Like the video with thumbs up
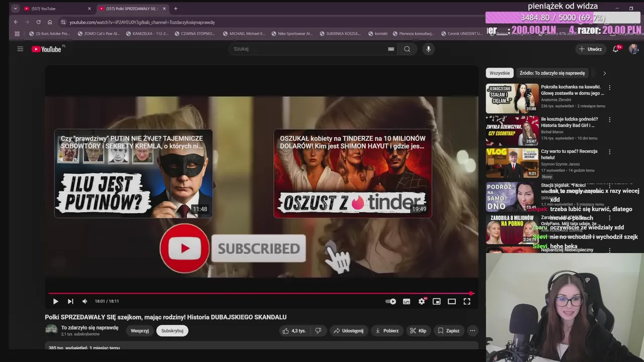 (294, 331)
